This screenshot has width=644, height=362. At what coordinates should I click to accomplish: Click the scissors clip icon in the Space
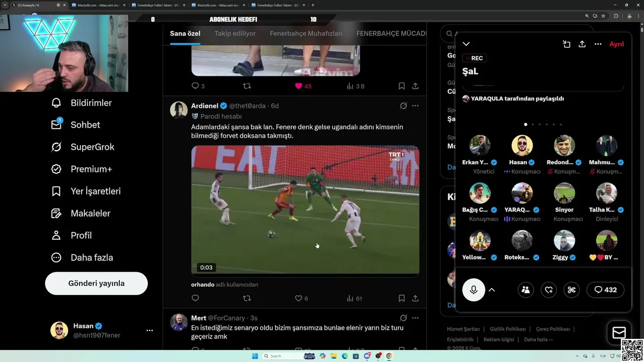[x=572, y=290]
